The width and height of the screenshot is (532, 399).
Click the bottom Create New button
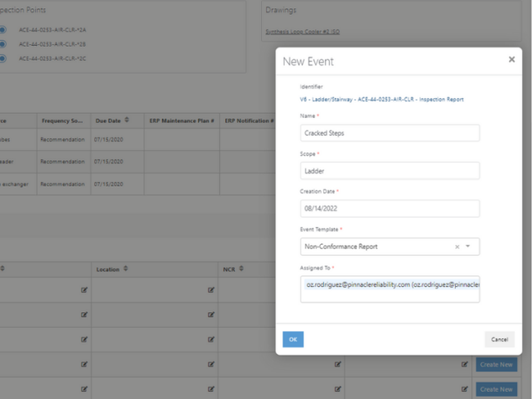[496, 389]
